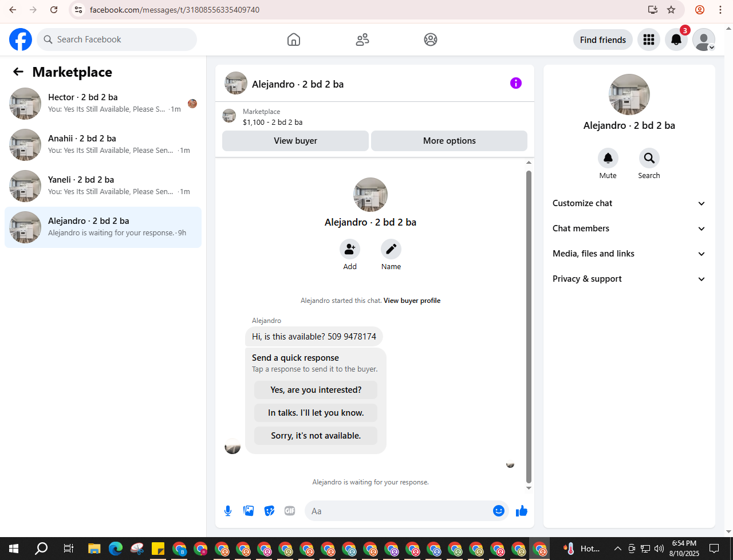
Task: Open the Home feed icon
Action: (x=294, y=40)
